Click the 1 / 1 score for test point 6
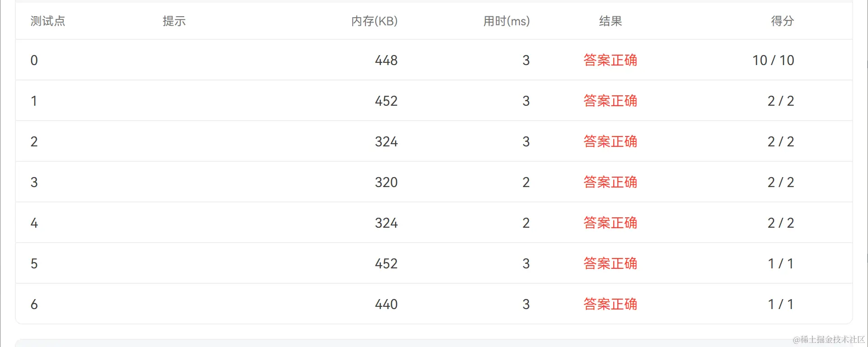This screenshot has height=347, width=868. point(780,304)
